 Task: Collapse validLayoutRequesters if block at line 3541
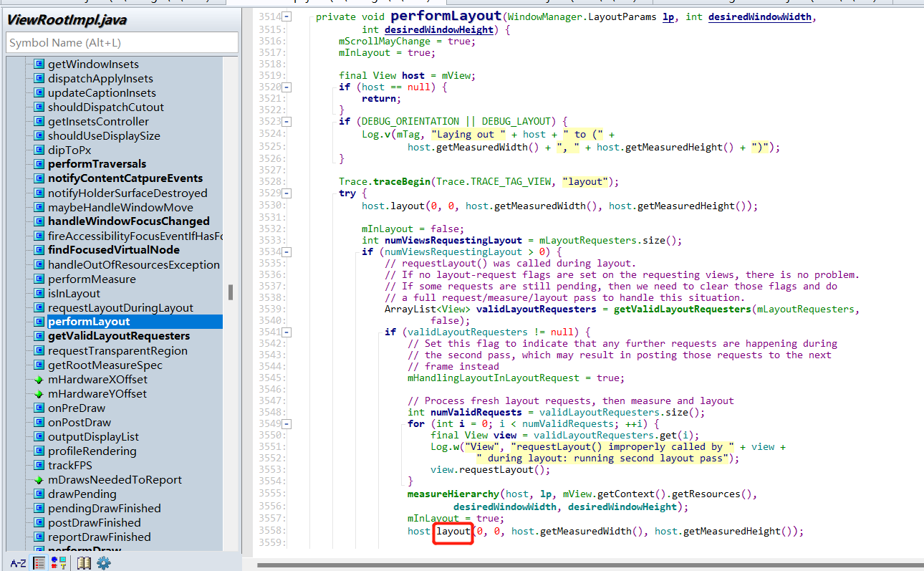[x=287, y=332]
